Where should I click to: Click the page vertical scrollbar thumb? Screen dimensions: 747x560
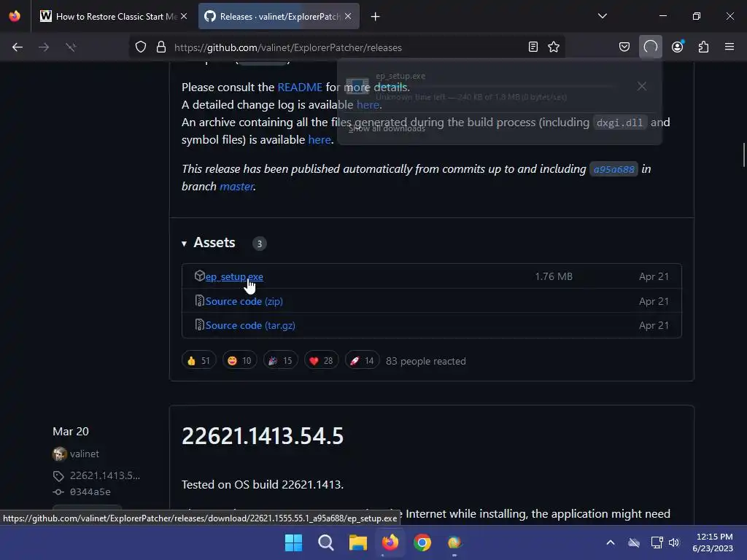(743, 155)
